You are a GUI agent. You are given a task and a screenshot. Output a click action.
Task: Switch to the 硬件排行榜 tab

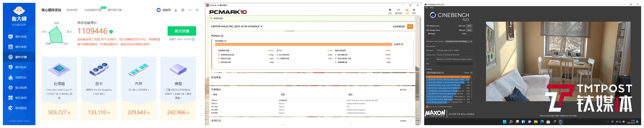[x=115, y=10]
